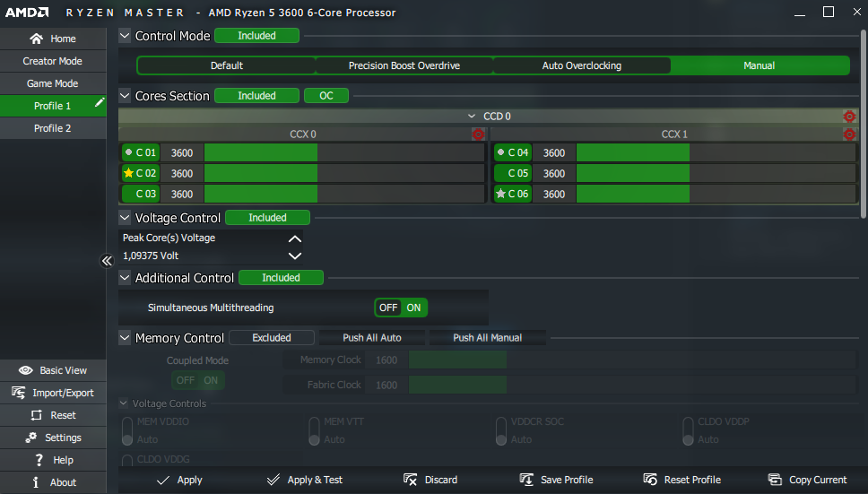Collapse the Voltage Control section

click(126, 217)
